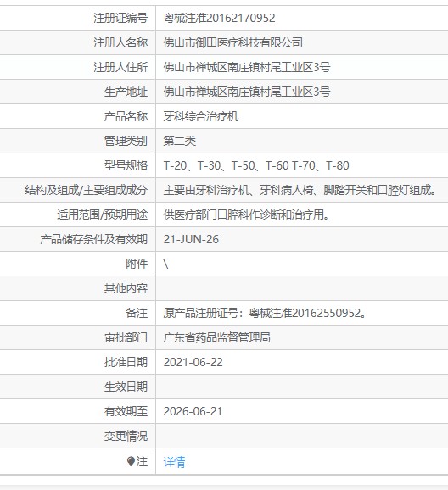Screen dimensions: 448x490
Task: Click the 注册人住所 address value
Action: tap(247, 67)
